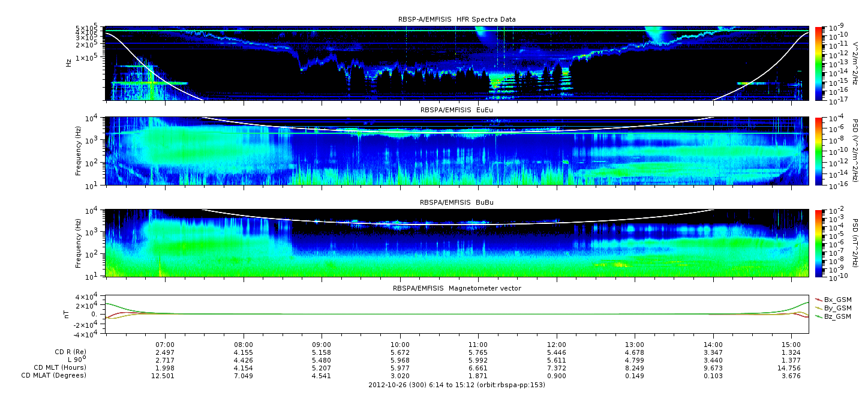868x395 pixels.
Task: Click the BuBu panel color bar
Action: [818, 243]
